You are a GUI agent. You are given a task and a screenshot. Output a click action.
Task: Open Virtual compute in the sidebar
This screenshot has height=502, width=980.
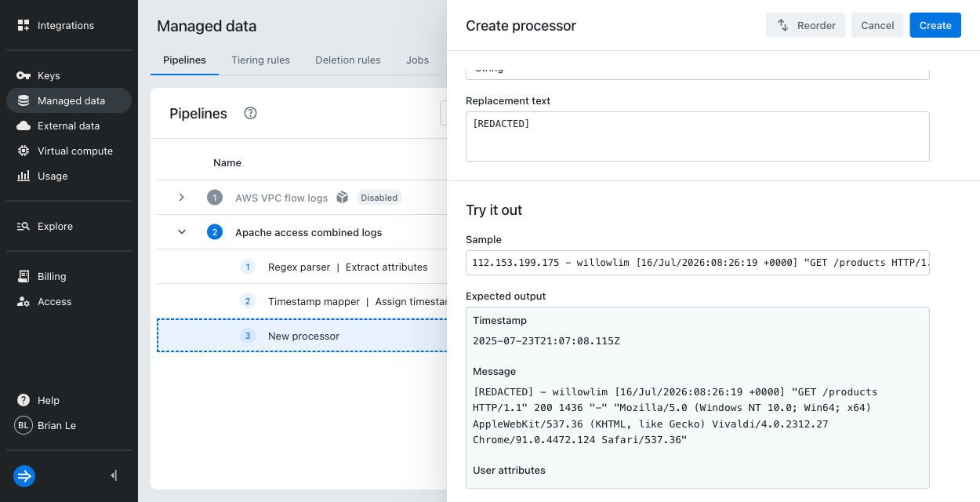click(69, 151)
